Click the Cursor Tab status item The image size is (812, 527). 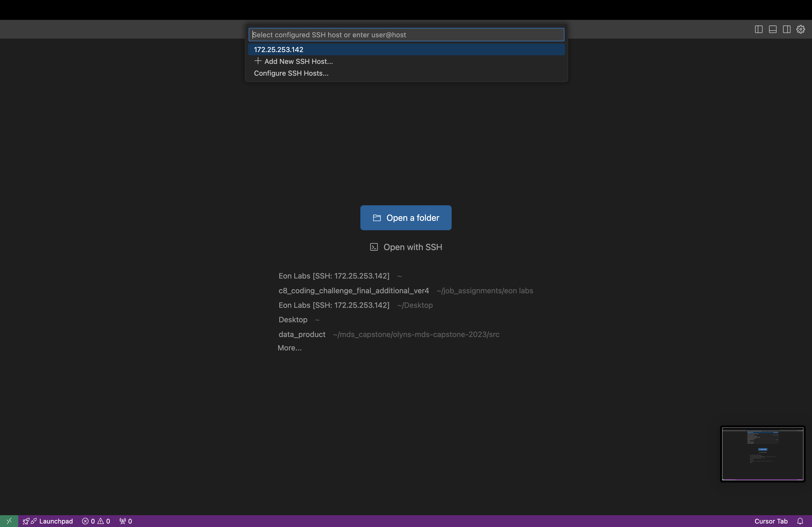(771, 521)
